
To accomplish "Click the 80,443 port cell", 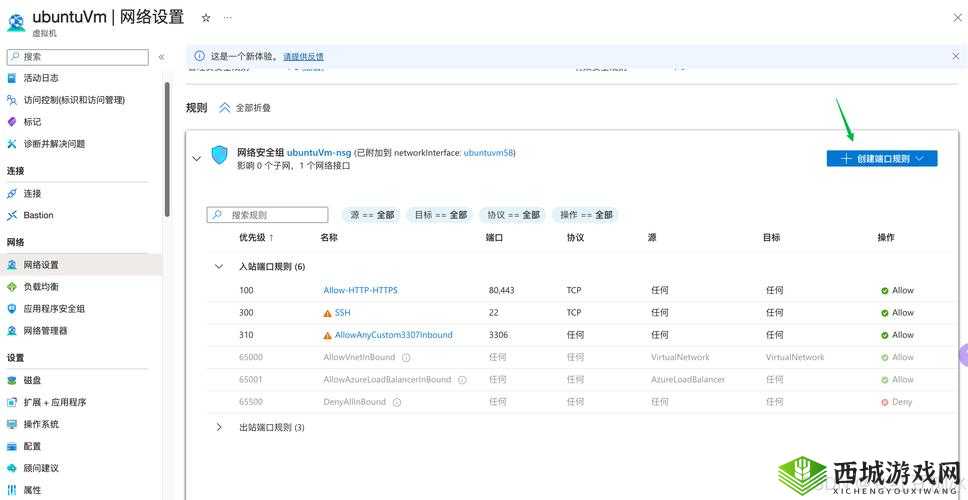I will coord(501,290).
